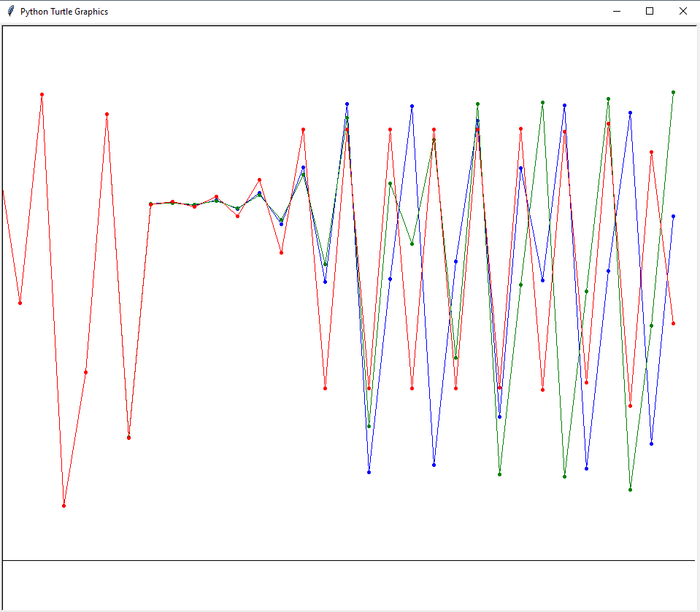Click the last blue peak point near right edge
This screenshot has width=700, height=612.
tap(630, 112)
